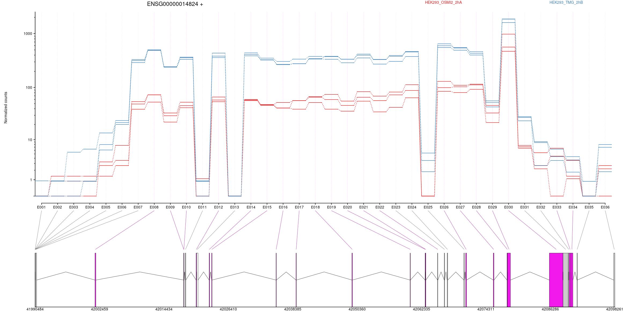Click exon label E002
Screen dimensions: 644x322
pos(57,207)
